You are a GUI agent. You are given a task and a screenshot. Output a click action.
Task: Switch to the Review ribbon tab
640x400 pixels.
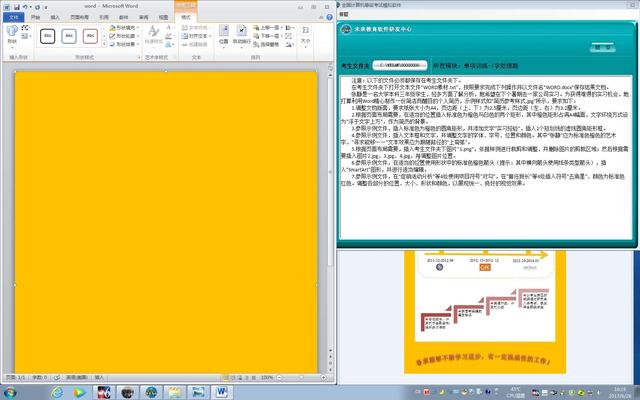143,17
